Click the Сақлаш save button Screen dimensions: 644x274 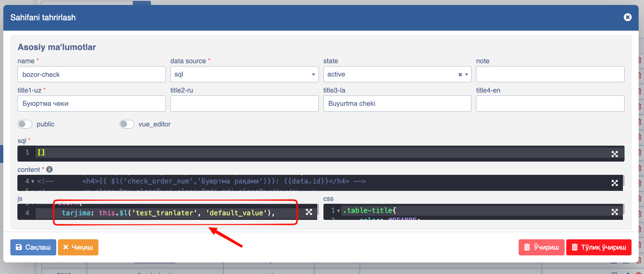coord(33,247)
